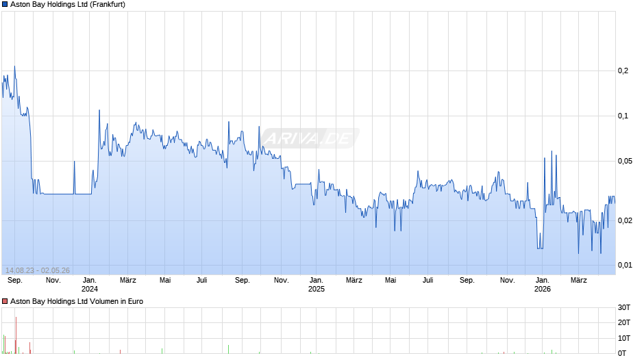Click the 'Jan. 2024' time axis label

(90, 285)
